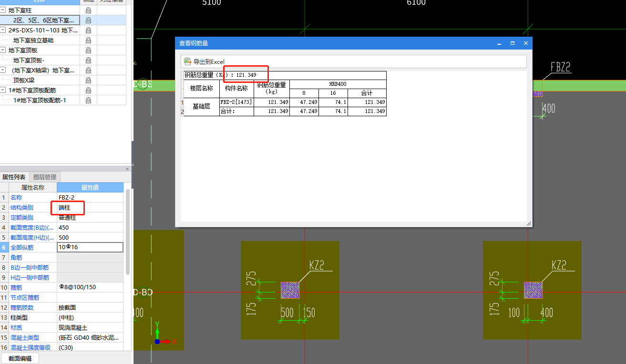
Task: Click the FBZ2 label in drawing
Action: [560, 67]
